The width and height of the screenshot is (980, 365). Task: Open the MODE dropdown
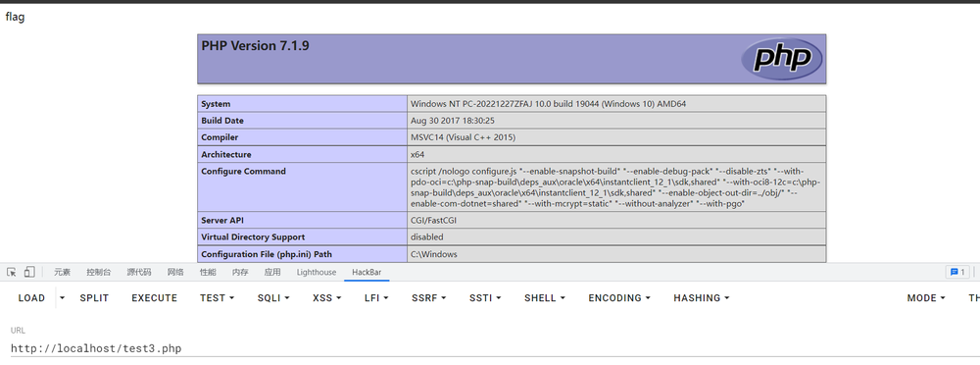(926, 298)
